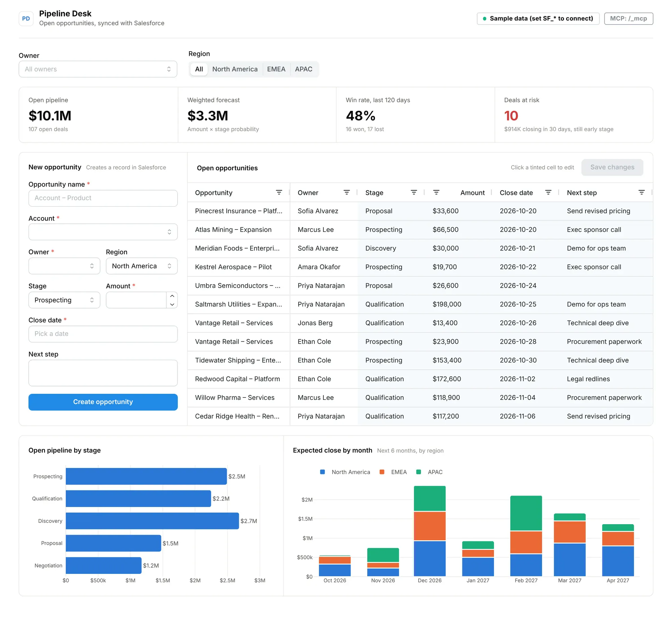Screen dimensions: 672x628
Task: Click the Negotiation bar in the stage chart
Action: coord(103,566)
